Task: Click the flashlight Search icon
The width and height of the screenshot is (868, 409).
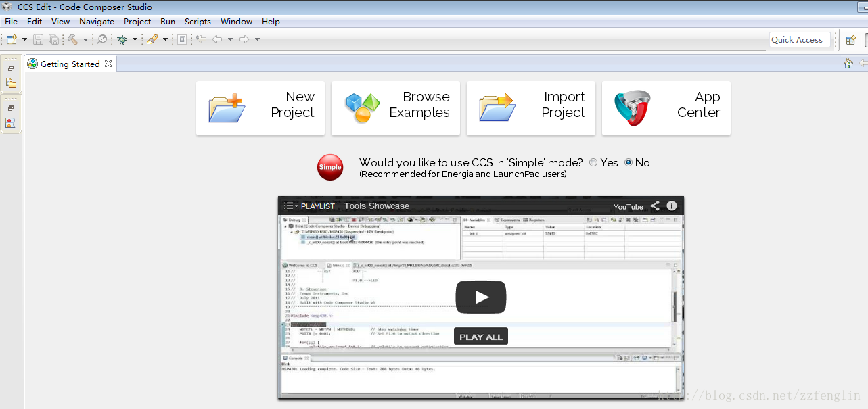Action: point(153,40)
